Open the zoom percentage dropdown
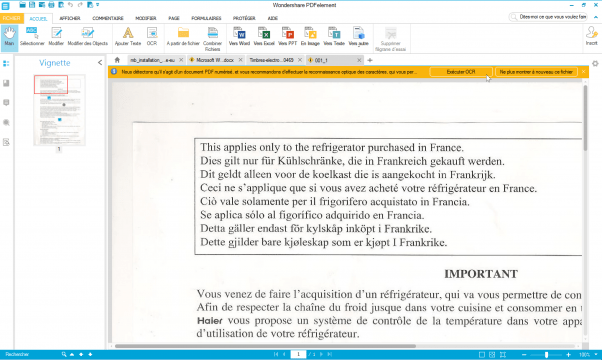602x360 pixels. 596,355
